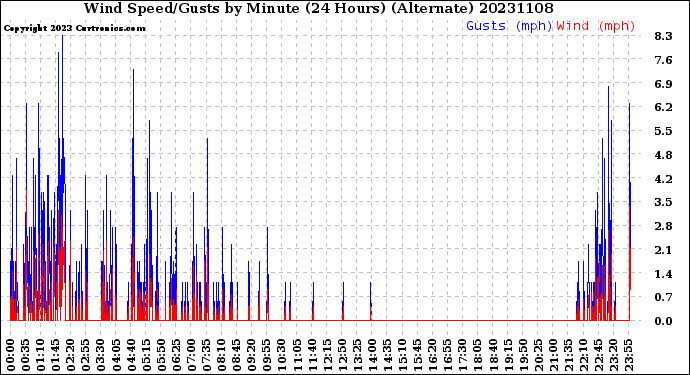Image resolution: width=690 pixels, height=375 pixels.
Task: Click the 17:30 time axis label
Action: pos(462,355)
